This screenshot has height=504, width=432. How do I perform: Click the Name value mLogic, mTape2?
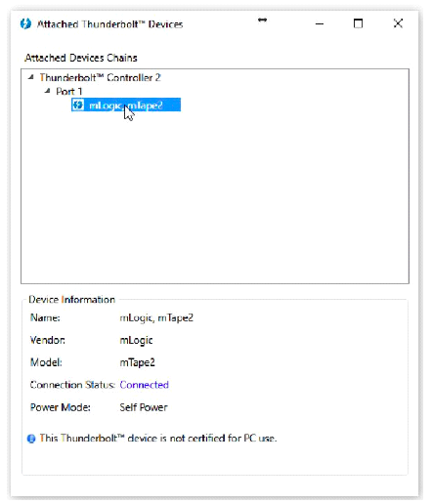pyautogui.click(x=156, y=317)
